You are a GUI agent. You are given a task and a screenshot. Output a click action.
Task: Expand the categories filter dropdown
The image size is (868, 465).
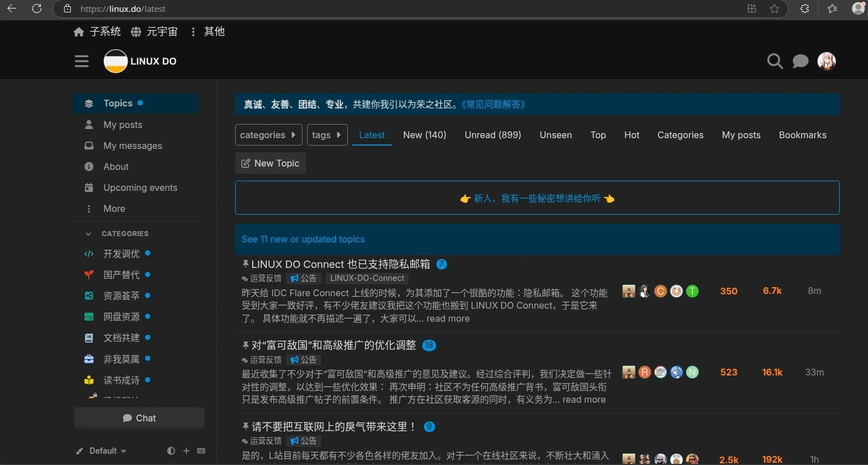(x=268, y=135)
